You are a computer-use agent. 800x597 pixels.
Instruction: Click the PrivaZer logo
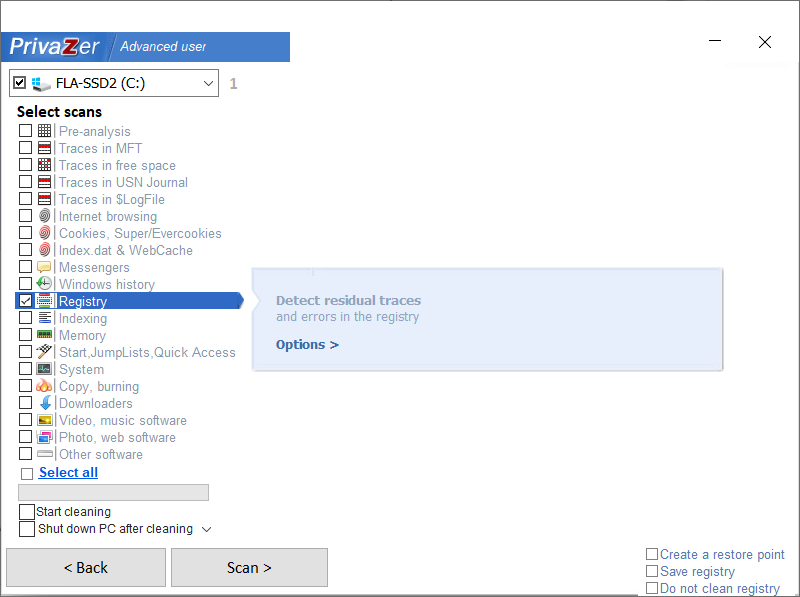(x=55, y=47)
